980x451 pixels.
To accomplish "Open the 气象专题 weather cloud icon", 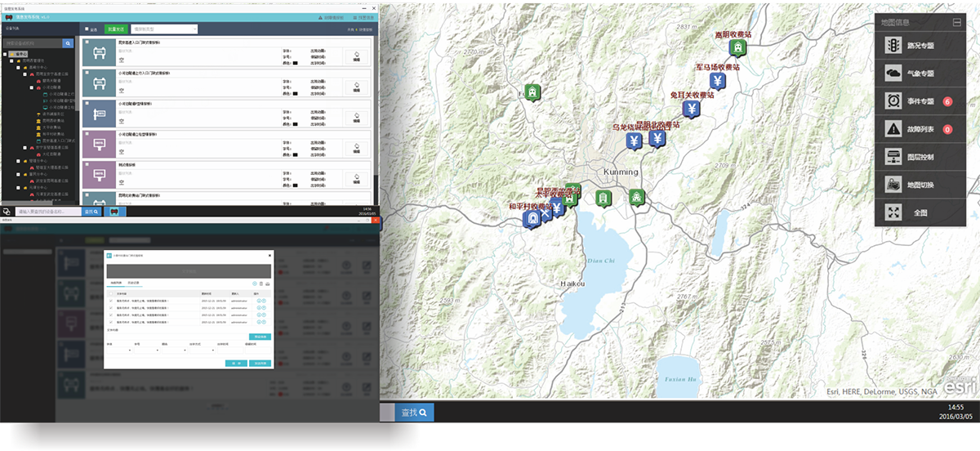I will pyautogui.click(x=894, y=74).
